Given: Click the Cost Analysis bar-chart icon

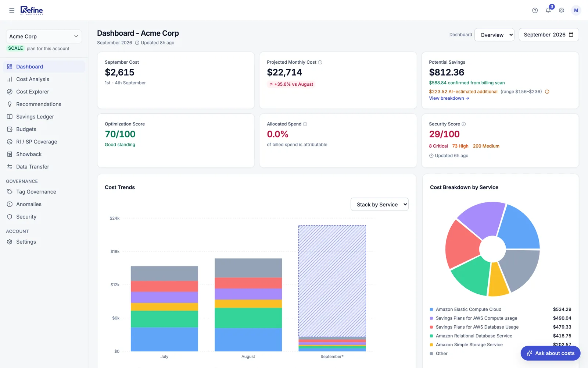Looking at the screenshot, I should (x=10, y=79).
